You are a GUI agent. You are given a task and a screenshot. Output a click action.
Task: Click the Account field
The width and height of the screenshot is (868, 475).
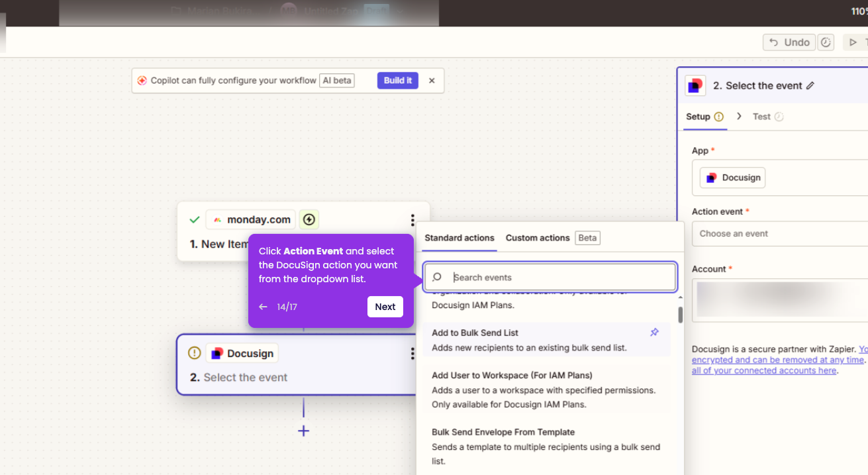click(780, 300)
